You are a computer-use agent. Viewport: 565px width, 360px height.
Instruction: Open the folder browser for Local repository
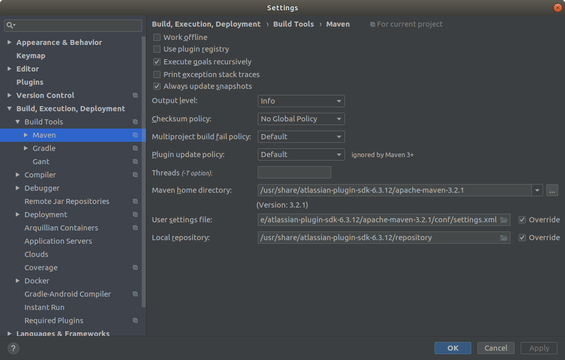click(504, 238)
